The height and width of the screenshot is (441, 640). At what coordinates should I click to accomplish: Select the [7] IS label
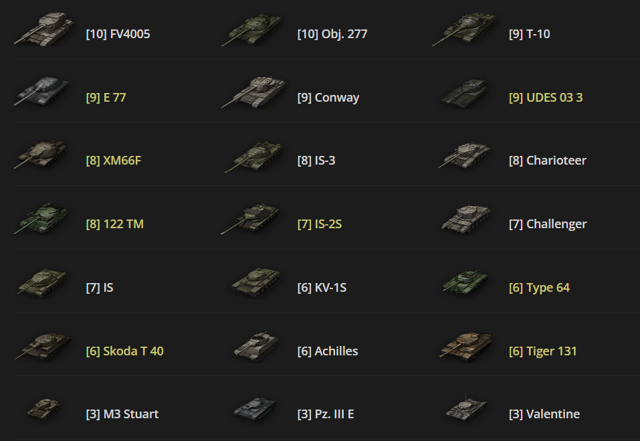click(x=100, y=288)
